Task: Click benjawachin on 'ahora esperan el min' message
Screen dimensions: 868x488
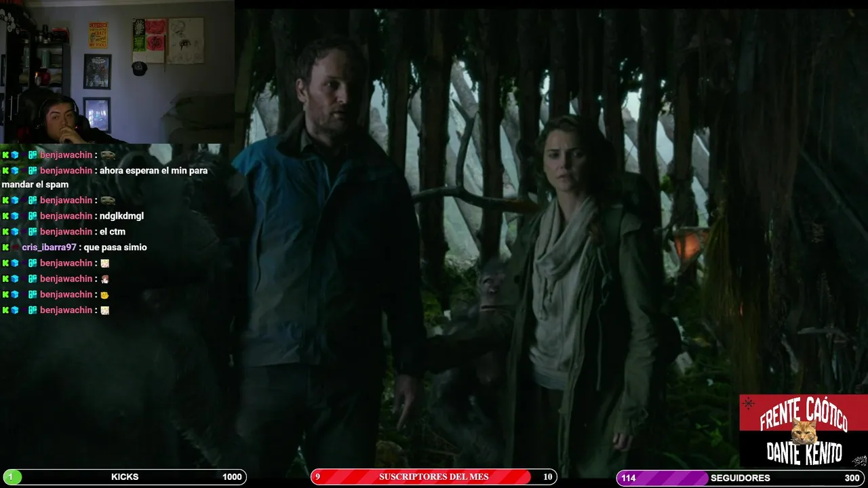Action: tap(66, 171)
